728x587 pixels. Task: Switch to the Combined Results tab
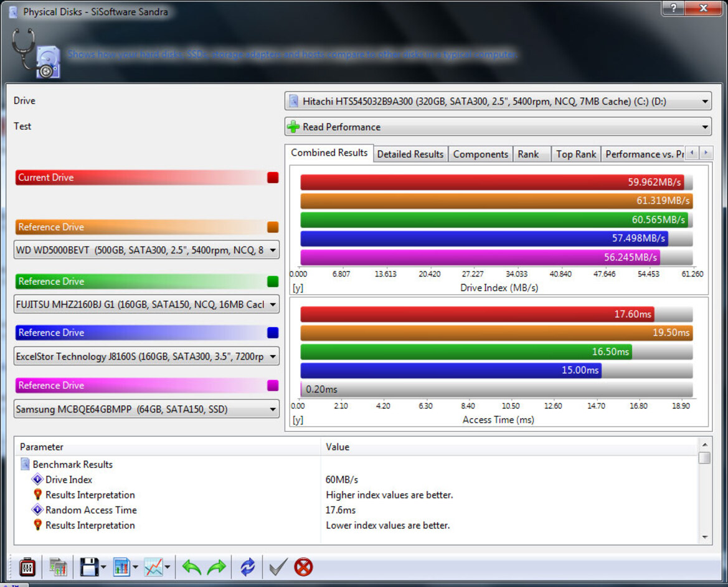pos(329,153)
